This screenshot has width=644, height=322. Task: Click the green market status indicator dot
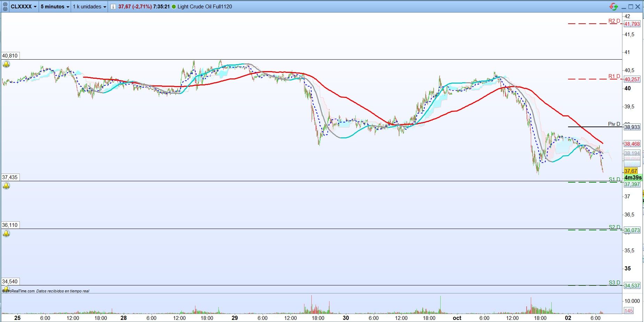(x=174, y=7)
